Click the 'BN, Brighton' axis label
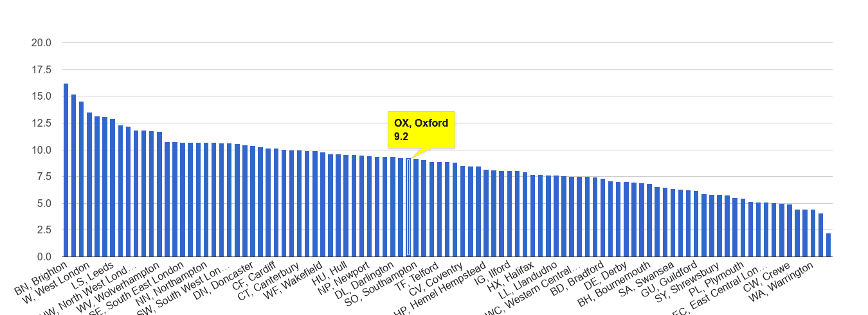 pyautogui.click(x=40, y=278)
